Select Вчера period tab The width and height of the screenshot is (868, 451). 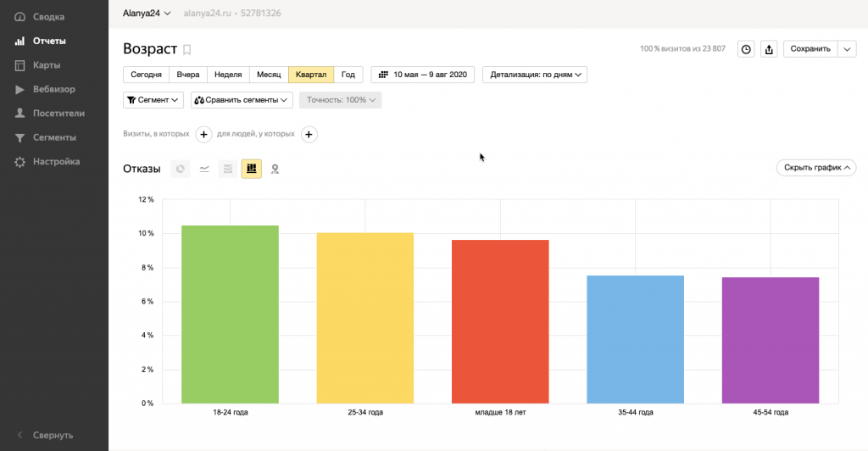click(188, 75)
